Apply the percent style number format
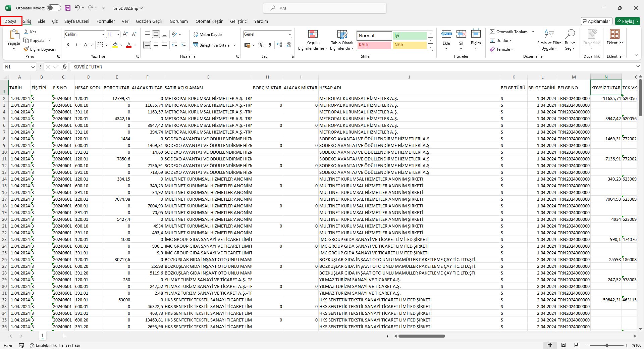644x349 pixels. tap(261, 45)
